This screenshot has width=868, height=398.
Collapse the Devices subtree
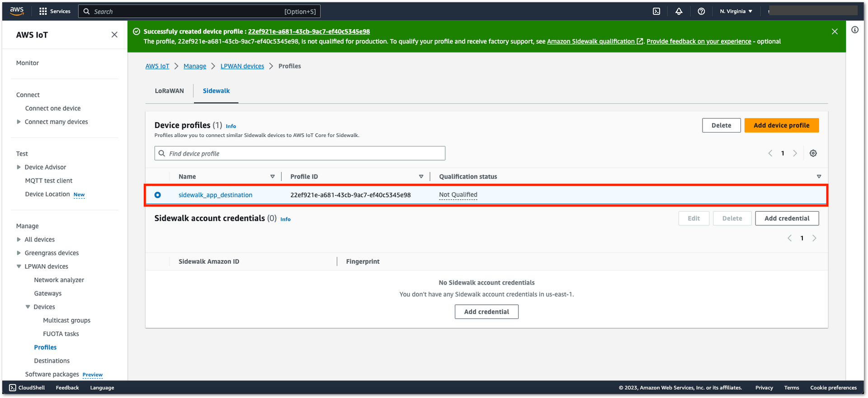pyautogui.click(x=28, y=307)
